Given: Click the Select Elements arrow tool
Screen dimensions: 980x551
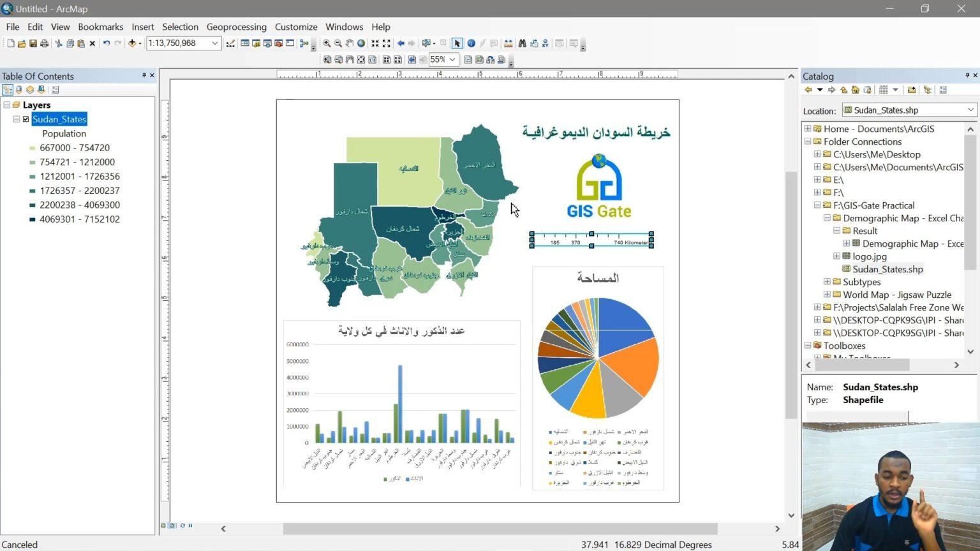Looking at the screenshot, I should coord(457,43).
